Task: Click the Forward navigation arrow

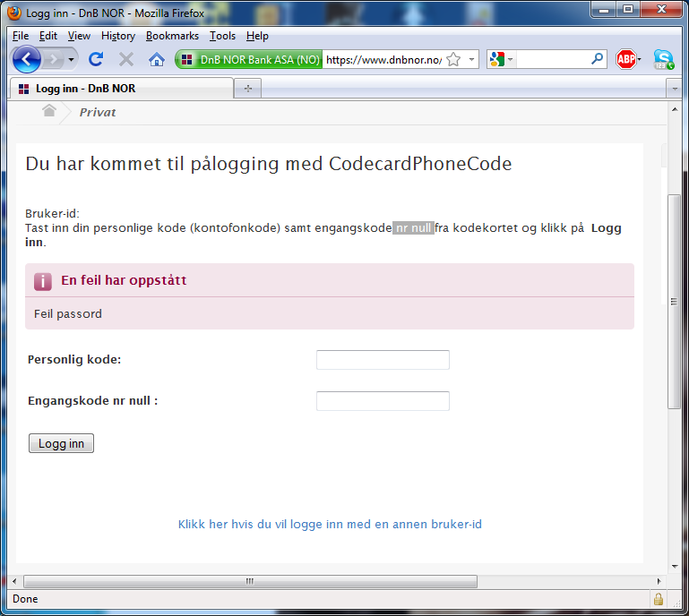Action: tap(54, 59)
